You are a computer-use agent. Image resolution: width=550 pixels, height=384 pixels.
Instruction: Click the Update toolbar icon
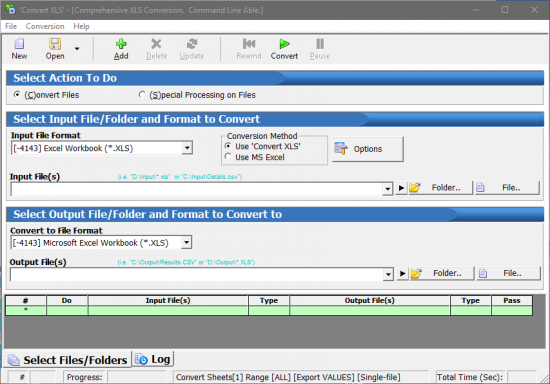coord(192,44)
